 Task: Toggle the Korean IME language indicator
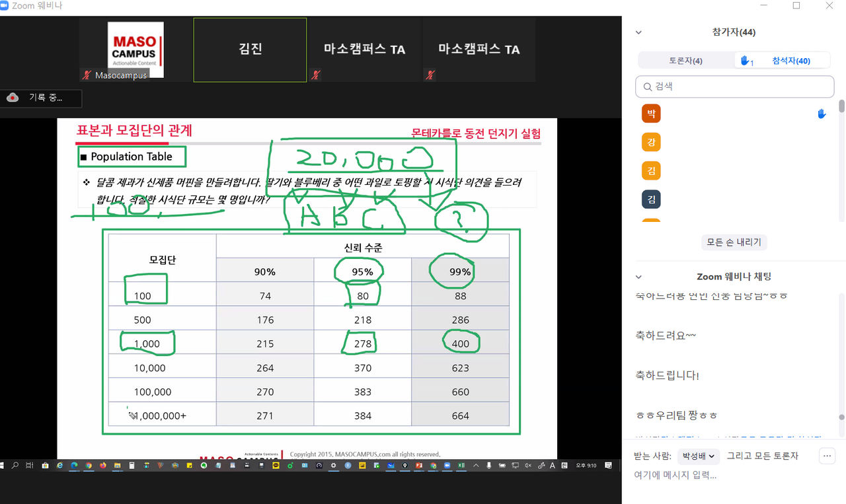553,466
